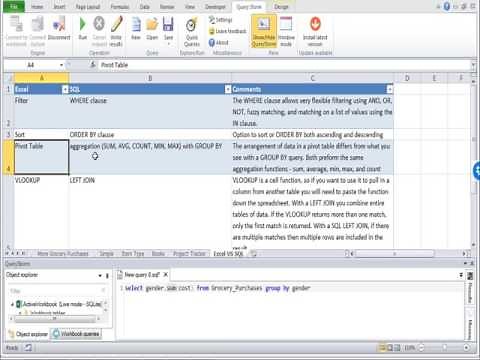Click the Object explorer horizontal scrollbar
This screenshot has width=480, height=360.
55,319
